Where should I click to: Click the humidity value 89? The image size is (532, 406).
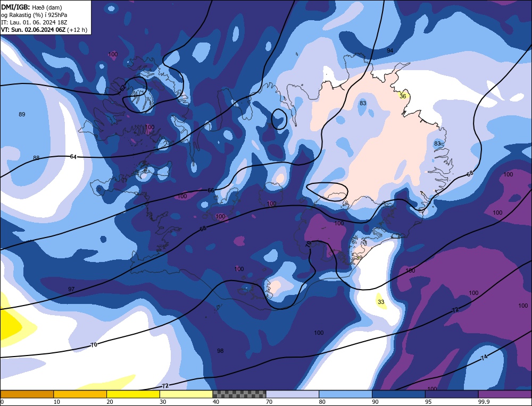pos(22,114)
